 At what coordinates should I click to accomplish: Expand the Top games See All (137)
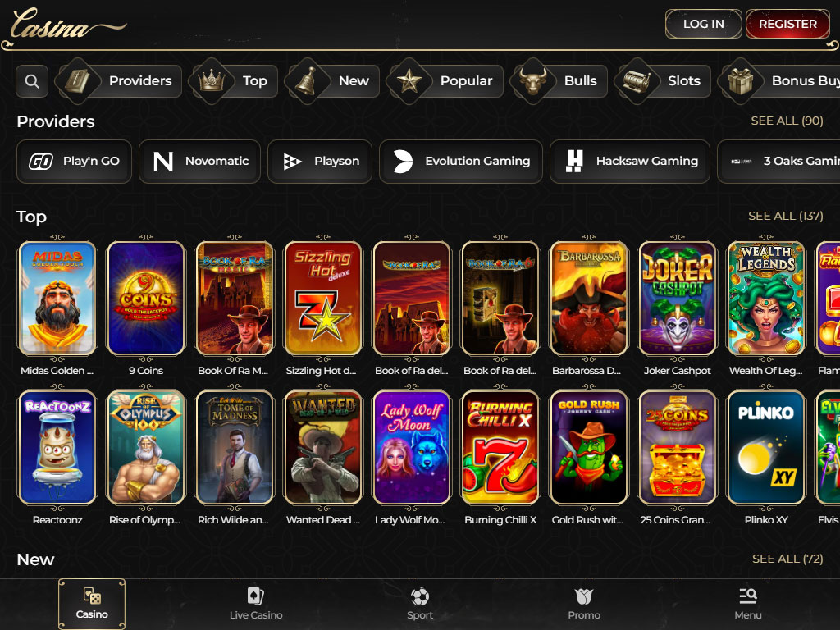785,216
